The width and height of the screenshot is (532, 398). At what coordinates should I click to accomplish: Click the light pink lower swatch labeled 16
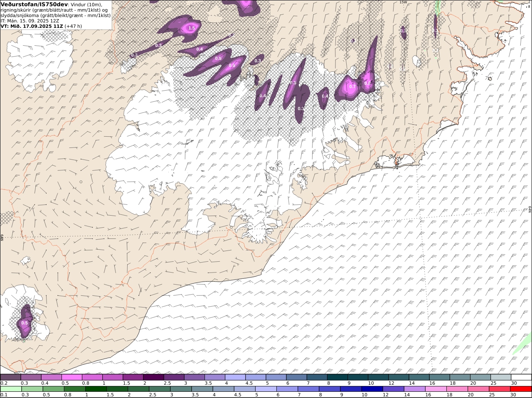pos(436,389)
